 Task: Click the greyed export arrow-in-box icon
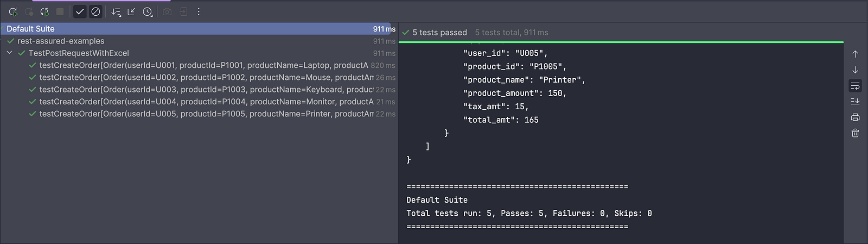pos(183,11)
